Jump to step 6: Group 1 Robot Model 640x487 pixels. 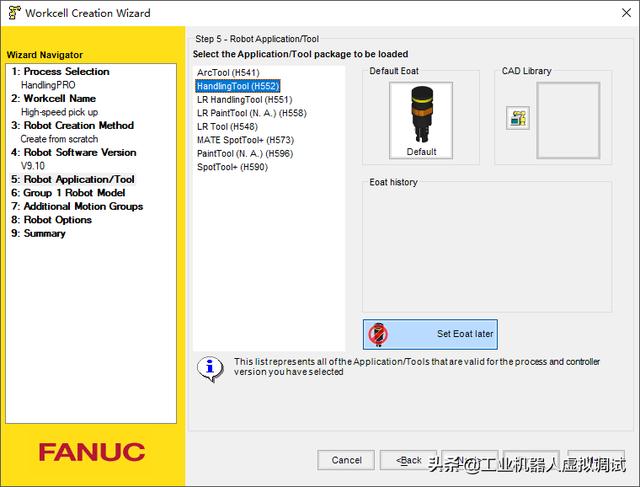click(68, 193)
